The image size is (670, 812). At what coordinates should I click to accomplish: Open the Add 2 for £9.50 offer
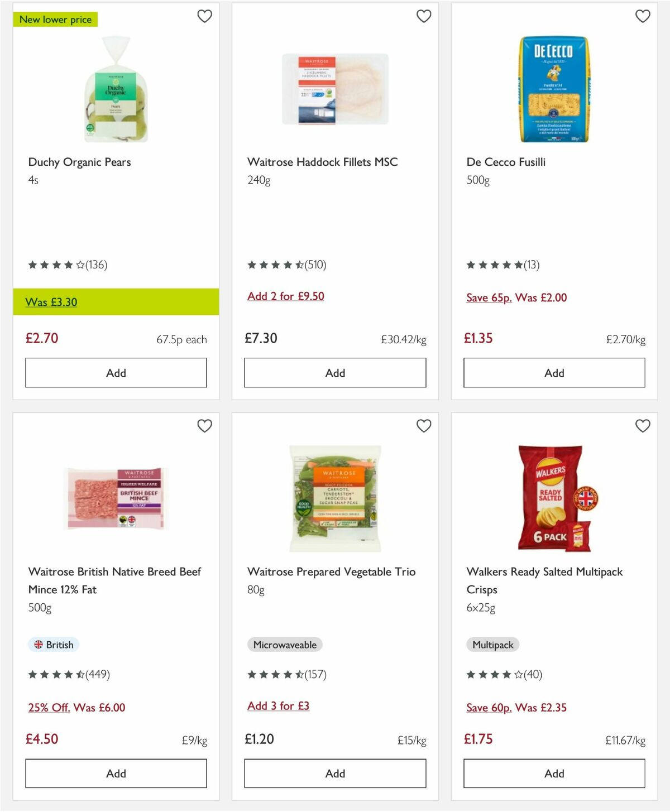(x=285, y=296)
